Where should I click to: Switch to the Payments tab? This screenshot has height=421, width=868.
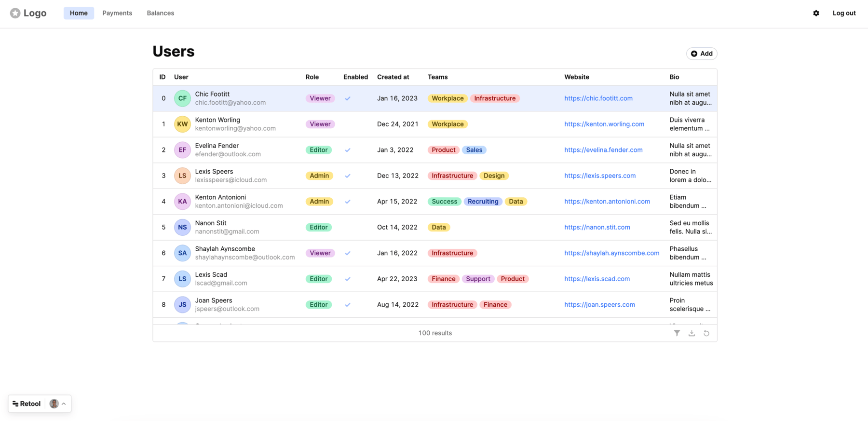click(117, 13)
